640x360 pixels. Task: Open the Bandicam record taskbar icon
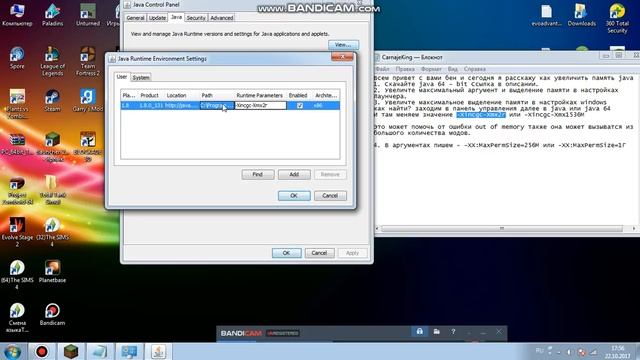click(41, 351)
